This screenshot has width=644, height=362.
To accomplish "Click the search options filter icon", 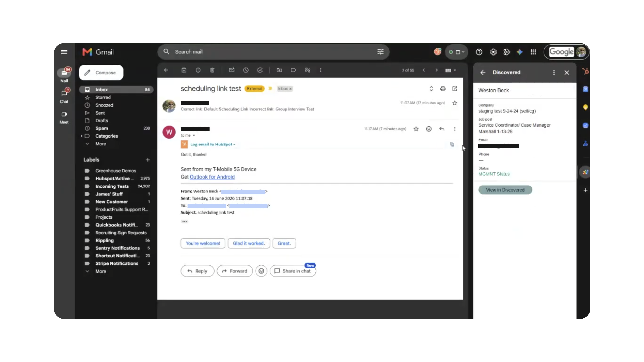I will coord(380,52).
